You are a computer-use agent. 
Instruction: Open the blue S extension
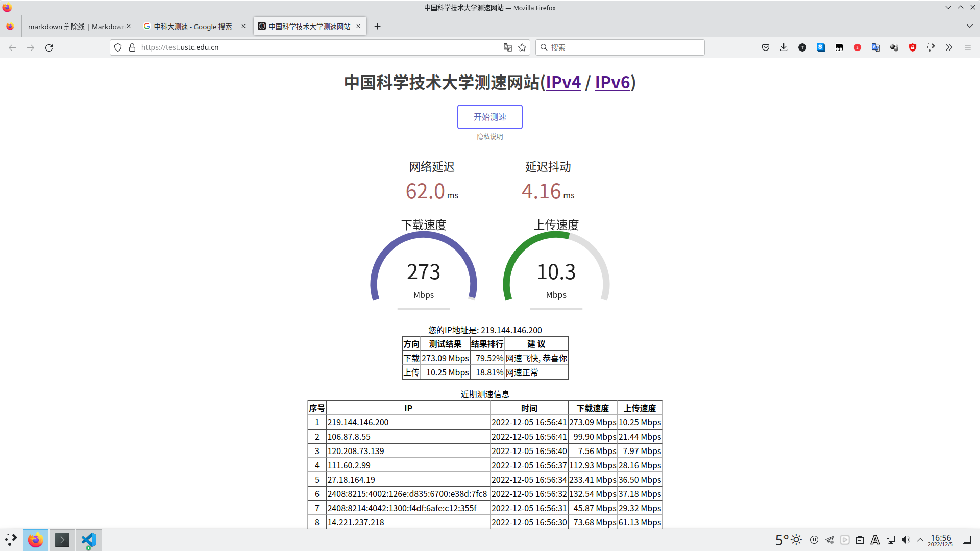[821, 47]
